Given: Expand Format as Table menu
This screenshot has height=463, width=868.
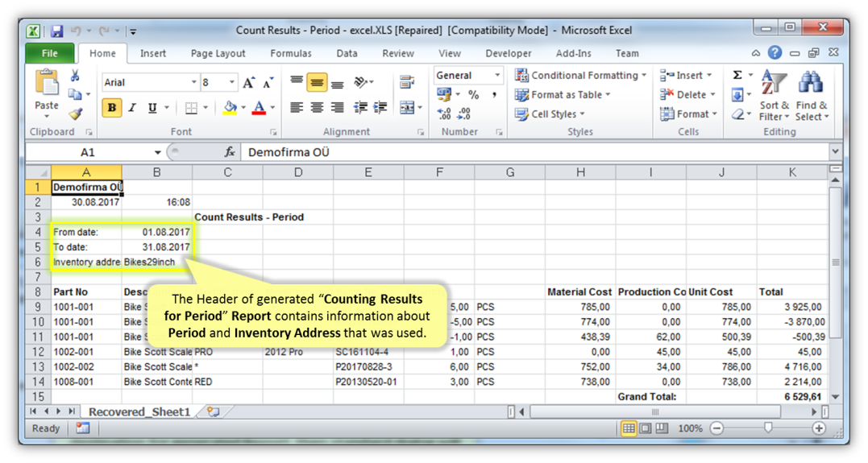Looking at the screenshot, I should click(562, 94).
